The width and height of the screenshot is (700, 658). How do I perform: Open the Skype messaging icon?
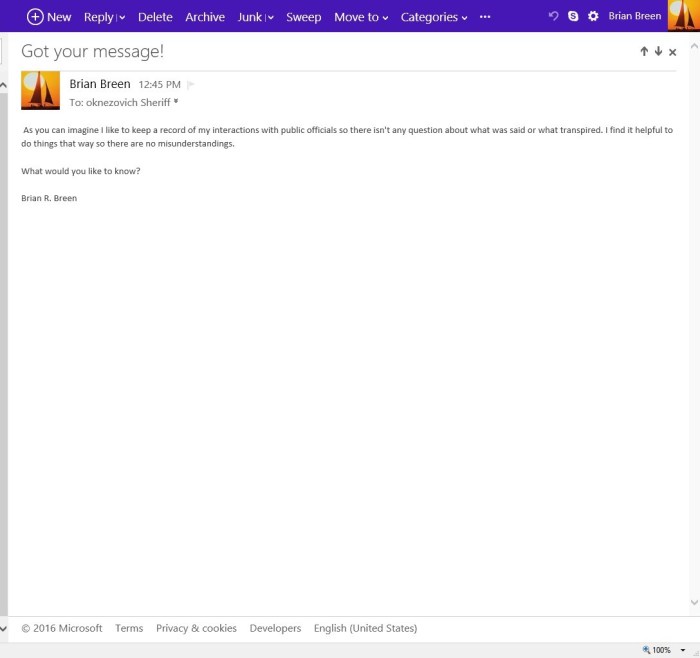(573, 17)
